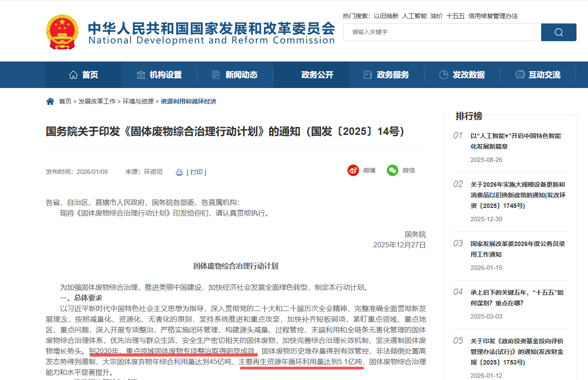Screen dimensions: 588x380
Task: Go to 新闻动态 section
Action: point(235,75)
